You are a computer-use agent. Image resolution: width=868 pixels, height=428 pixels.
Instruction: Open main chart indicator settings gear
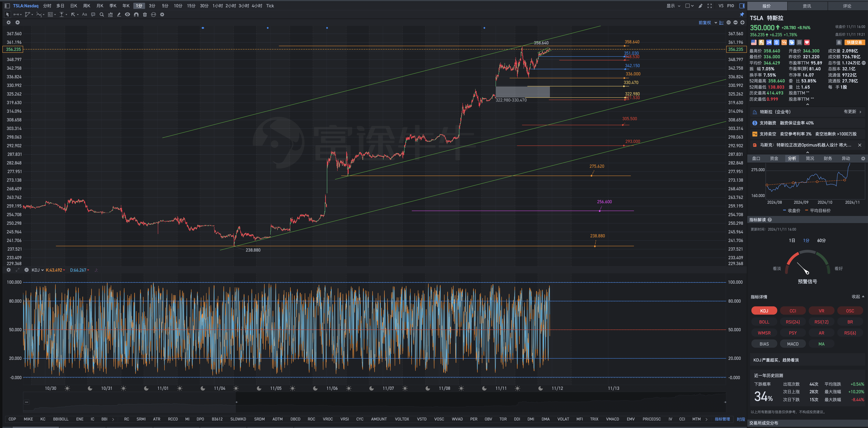[9, 23]
